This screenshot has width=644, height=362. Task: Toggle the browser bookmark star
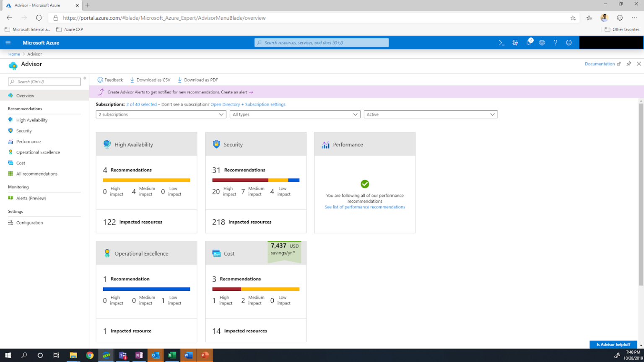point(573,18)
